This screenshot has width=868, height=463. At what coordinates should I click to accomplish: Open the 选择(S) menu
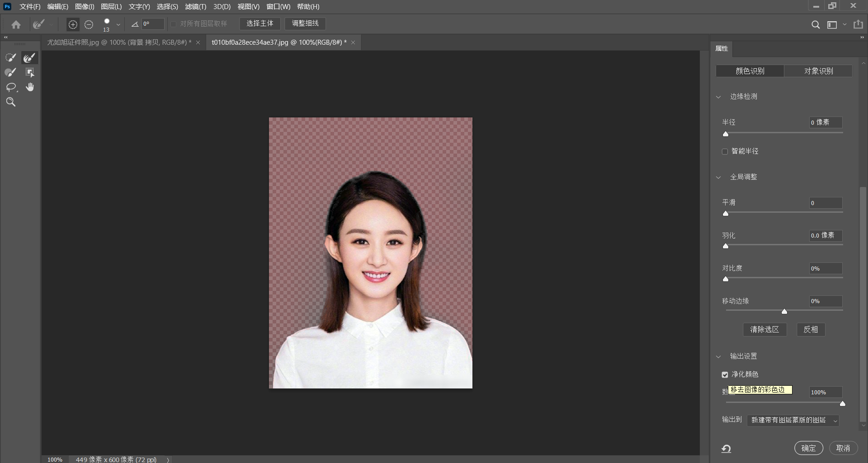pos(167,7)
